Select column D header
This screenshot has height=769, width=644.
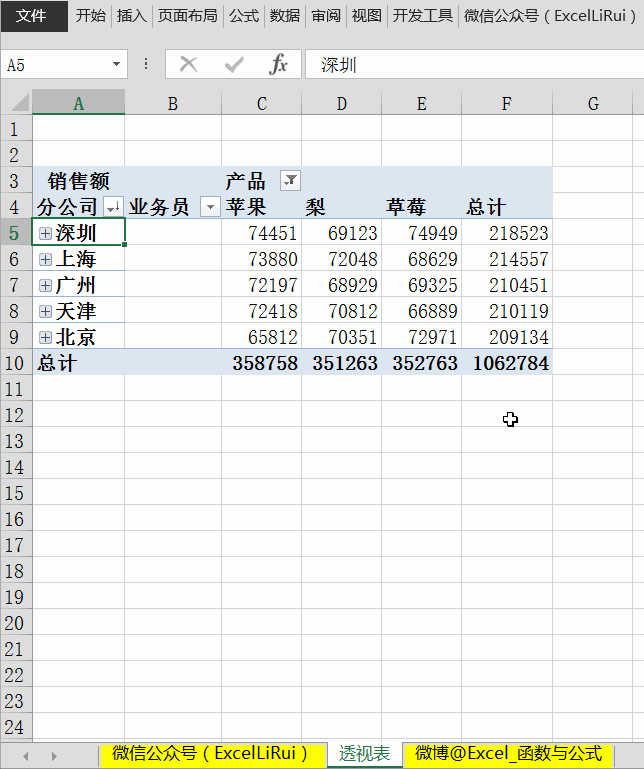(341, 103)
